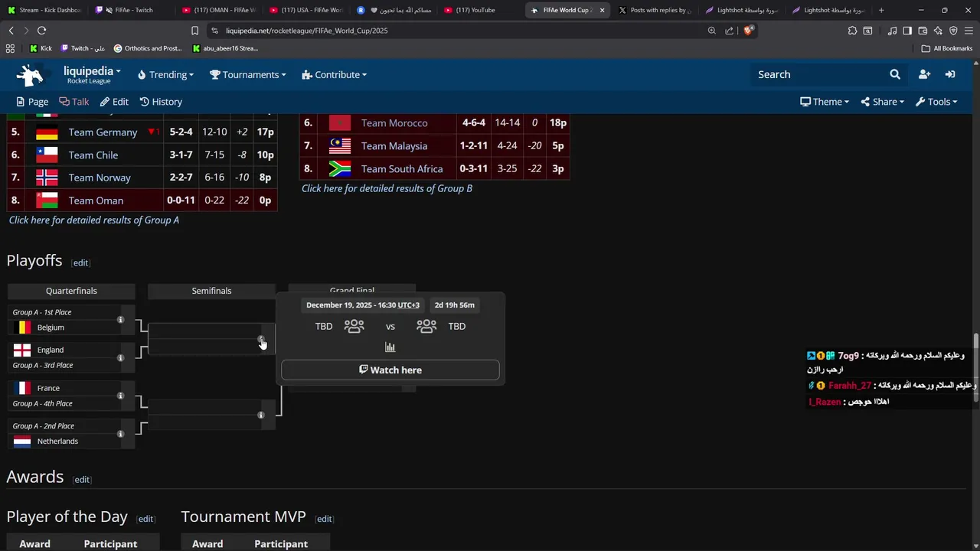The height and width of the screenshot is (551, 980).
Task: Click the create account user-plus icon
Action: [924, 74]
